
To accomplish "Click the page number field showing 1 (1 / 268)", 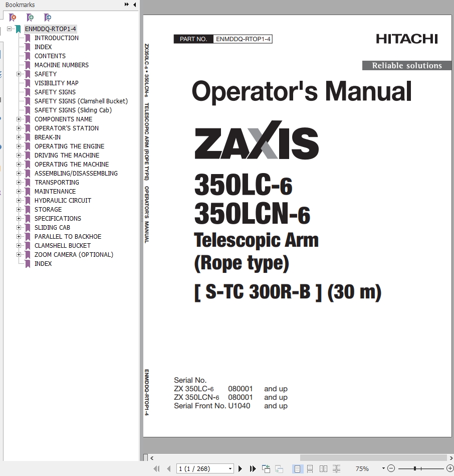I will 202,468.
